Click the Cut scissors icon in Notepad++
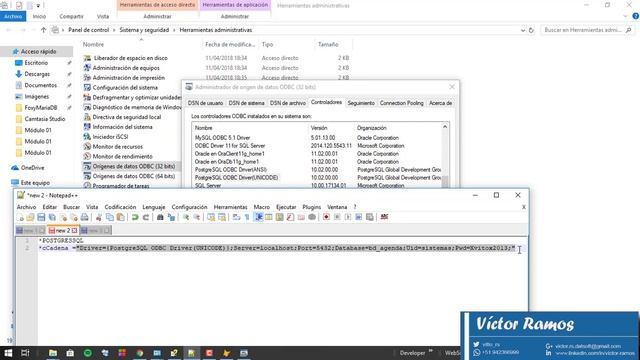 [x=98, y=217]
